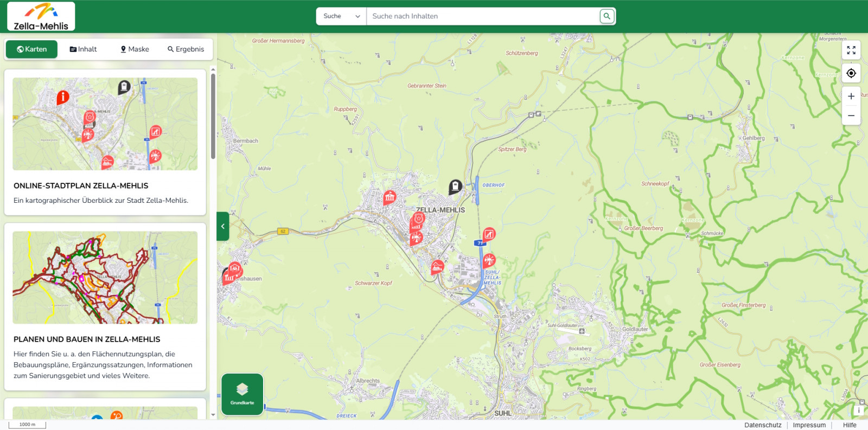Zoom out with the minus button
The height and width of the screenshot is (430, 868).
tap(851, 115)
